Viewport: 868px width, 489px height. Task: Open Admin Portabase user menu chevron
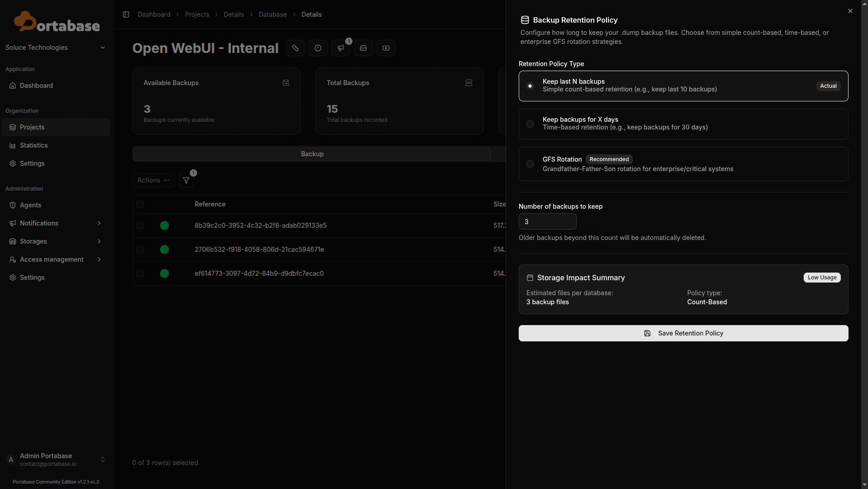click(x=103, y=460)
